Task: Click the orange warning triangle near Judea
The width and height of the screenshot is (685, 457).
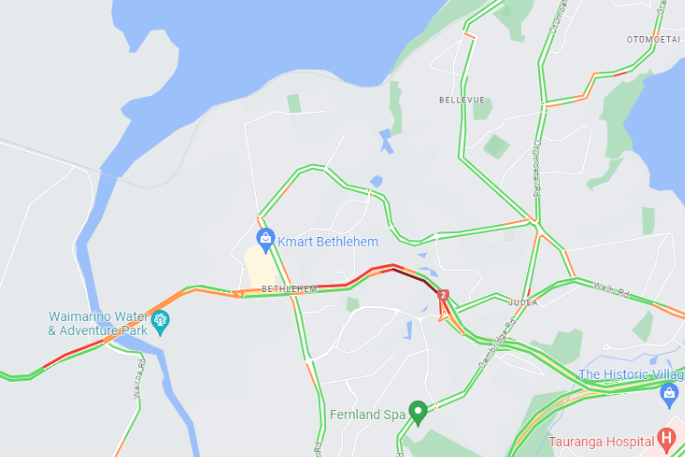Action: coord(444,316)
